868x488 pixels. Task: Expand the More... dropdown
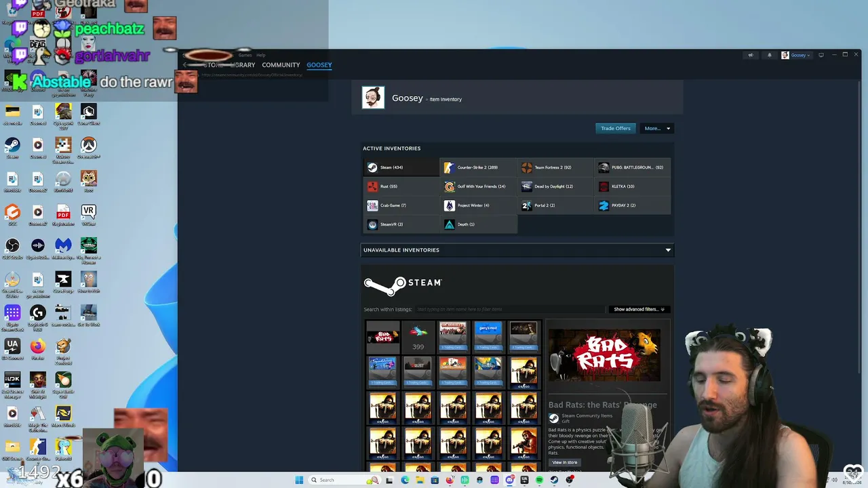click(x=657, y=128)
